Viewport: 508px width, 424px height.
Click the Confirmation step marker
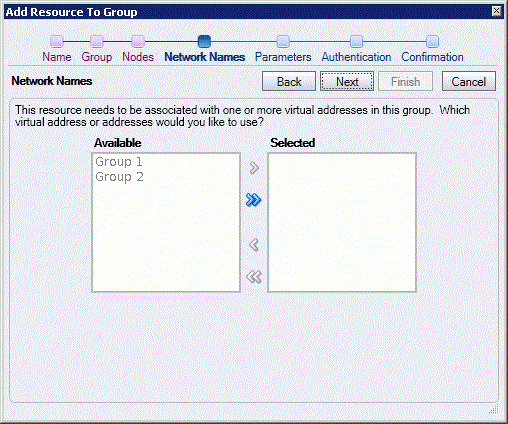pos(432,41)
